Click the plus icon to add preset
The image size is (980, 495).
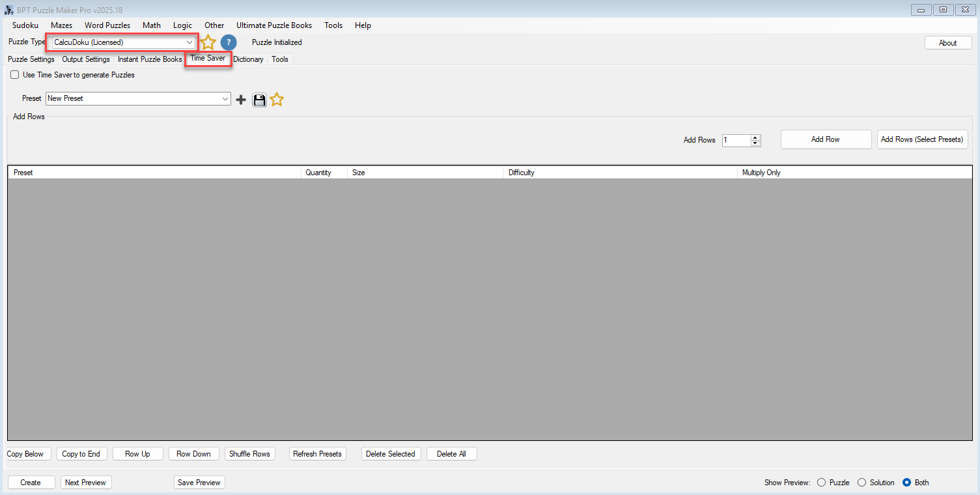pos(241,100)
